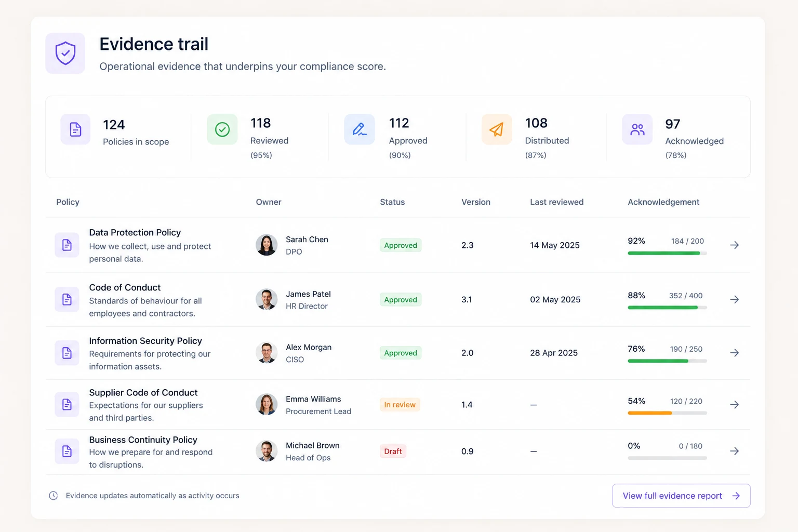Click the empty 0% acknowledgement progress bar
This screenshot has height=532, width=798.
[x=667, y=458]
